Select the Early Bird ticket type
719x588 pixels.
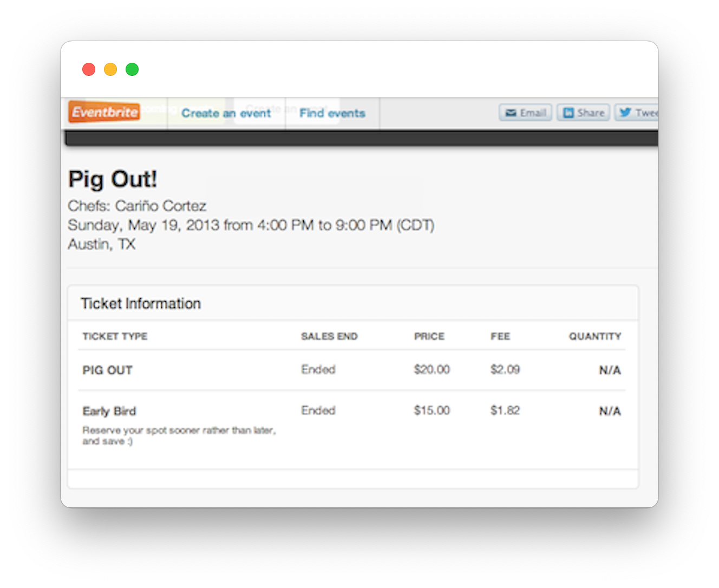click(109, 411)
